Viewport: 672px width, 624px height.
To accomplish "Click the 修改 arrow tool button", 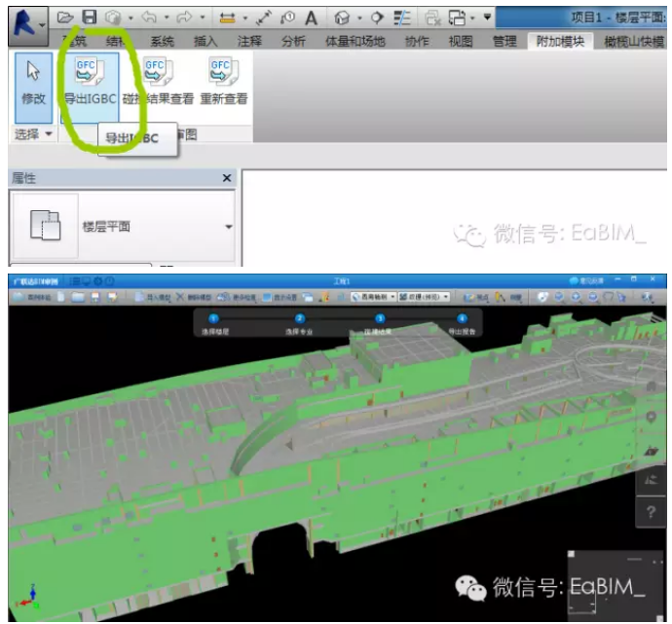I will pos(34,88).
